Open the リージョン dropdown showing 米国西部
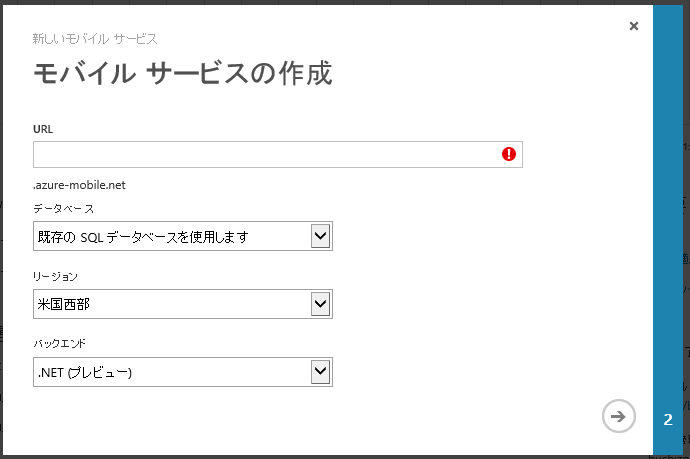The image size is (690, 459). pyautogui.click(x=170, y=304)
